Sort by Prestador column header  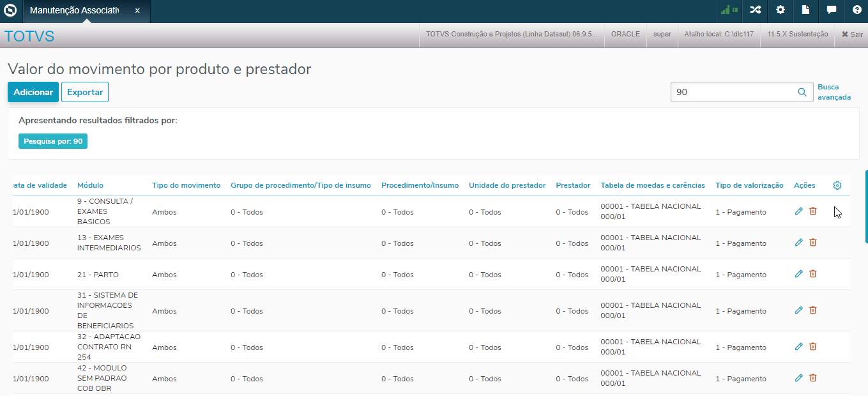[x=573, y=185]
